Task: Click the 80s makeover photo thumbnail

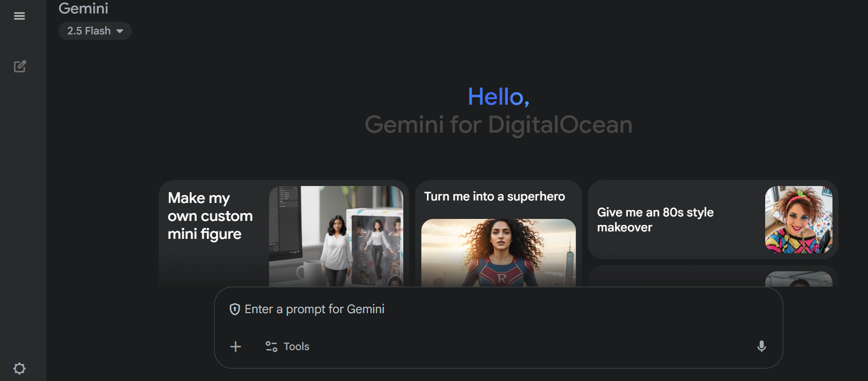Action: [799, 219]
